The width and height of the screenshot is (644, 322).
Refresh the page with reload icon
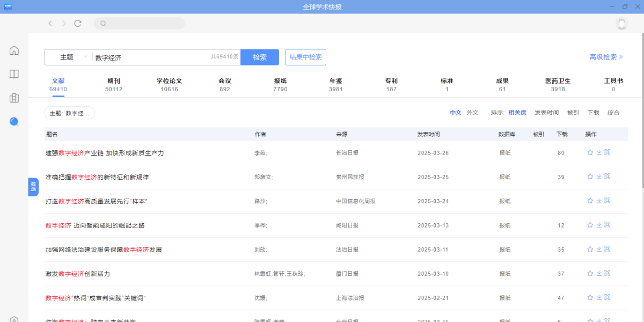(x=77, y=23)
